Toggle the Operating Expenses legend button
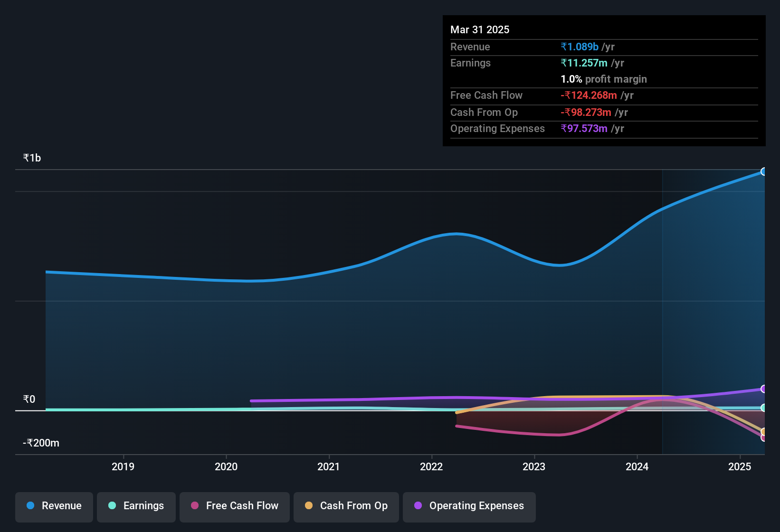This screenshot has width=780, height=532. pos(469,506)
